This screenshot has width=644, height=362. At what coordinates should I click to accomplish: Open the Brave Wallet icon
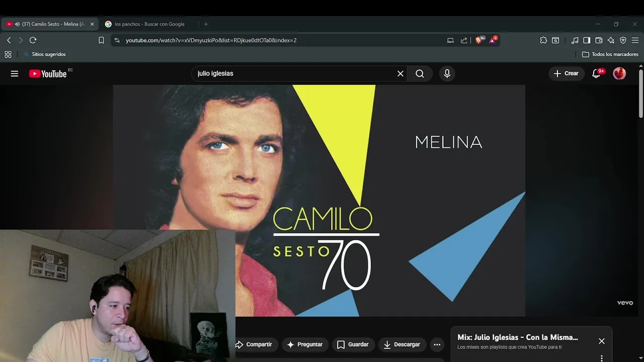[599, 40]
